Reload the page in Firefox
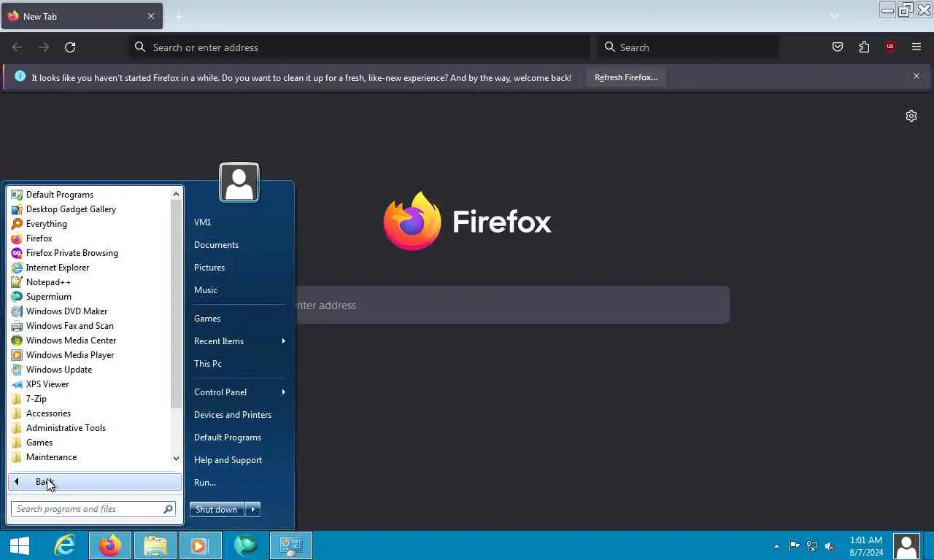 coord(70,47)
